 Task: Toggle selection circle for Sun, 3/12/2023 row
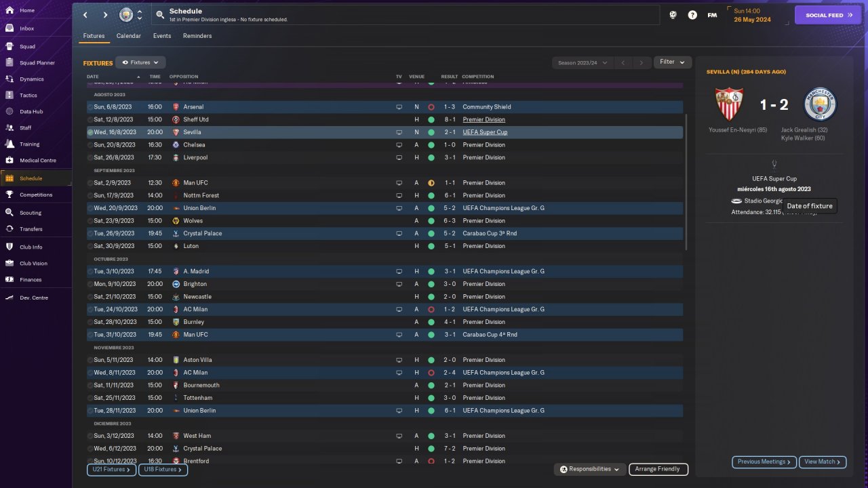pyautogui.click(x=90, y=436)
